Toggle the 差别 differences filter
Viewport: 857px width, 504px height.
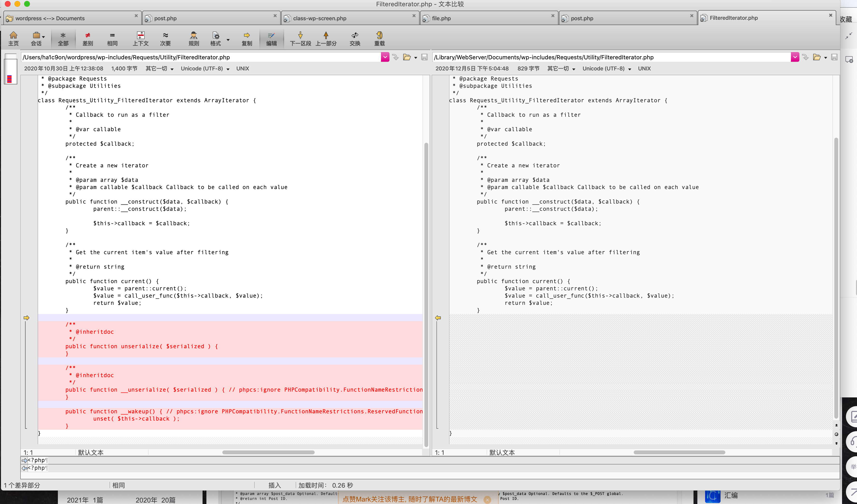[x=88, y=39]
